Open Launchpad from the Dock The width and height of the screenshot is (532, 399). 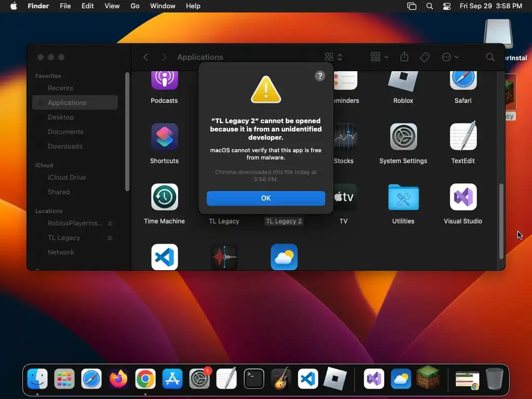(64, 379)
